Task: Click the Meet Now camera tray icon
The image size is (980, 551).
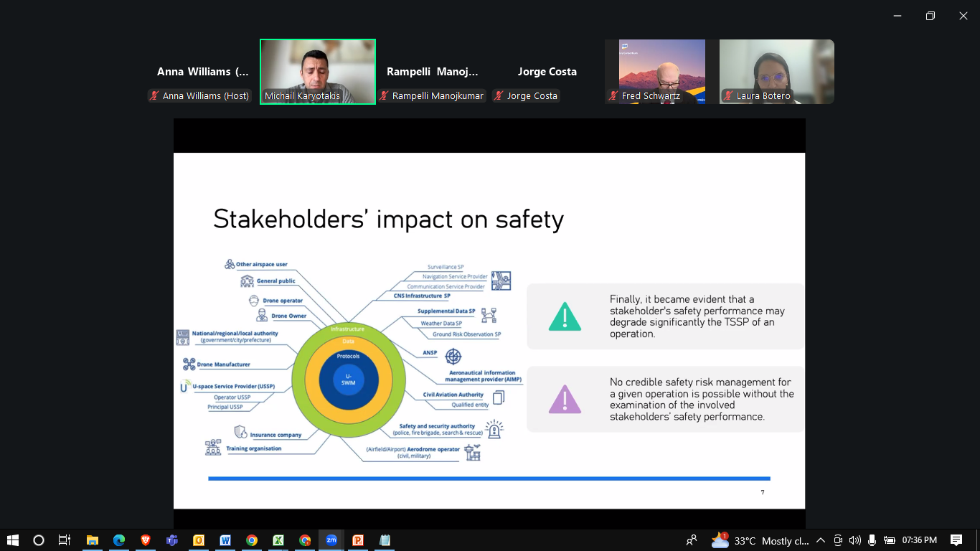Action: 837,540
